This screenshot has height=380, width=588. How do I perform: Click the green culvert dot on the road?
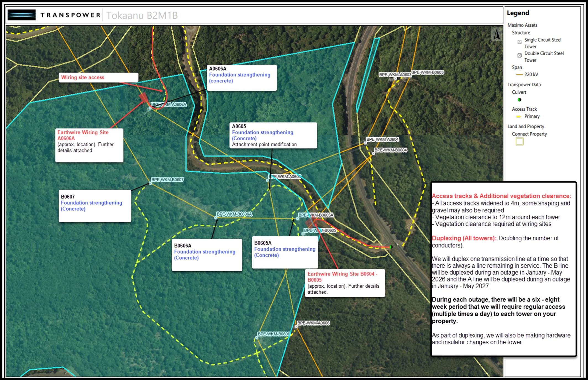tap(391, 247)
